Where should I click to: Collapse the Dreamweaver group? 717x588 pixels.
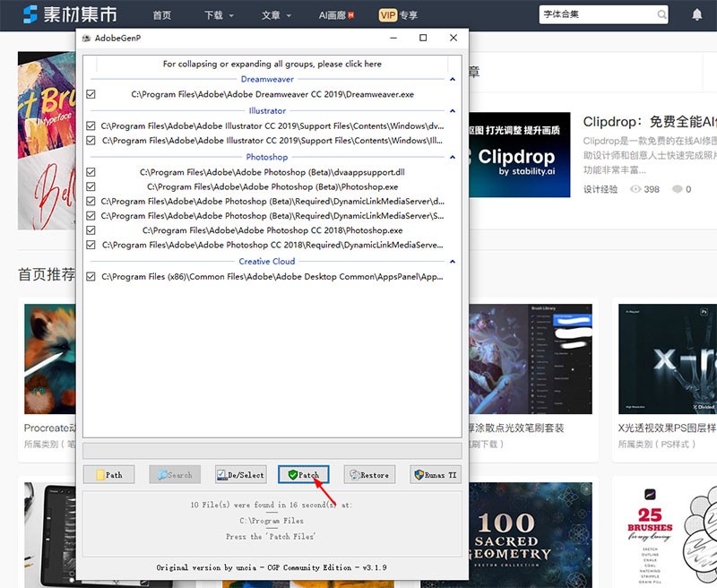[x=453, y=79]
